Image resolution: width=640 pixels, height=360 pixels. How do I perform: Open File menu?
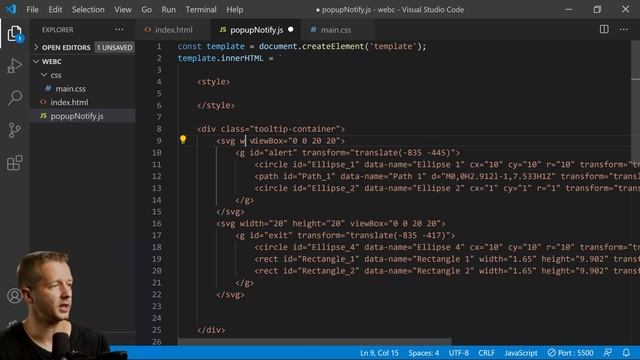click(x=32, y=9)
